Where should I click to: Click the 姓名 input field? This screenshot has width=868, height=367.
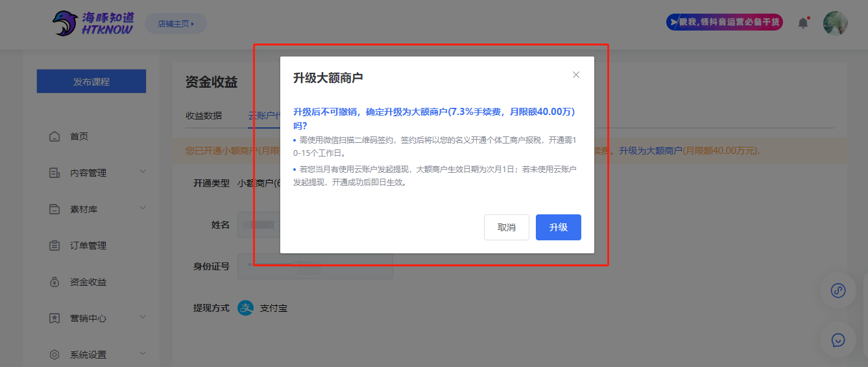258,225
